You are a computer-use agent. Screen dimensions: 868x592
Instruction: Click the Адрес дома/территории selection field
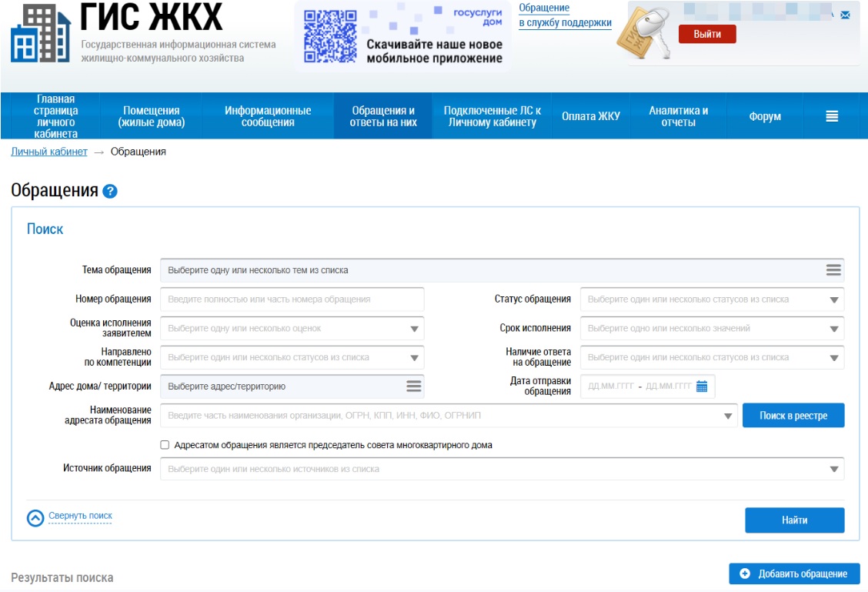point(292,386)
